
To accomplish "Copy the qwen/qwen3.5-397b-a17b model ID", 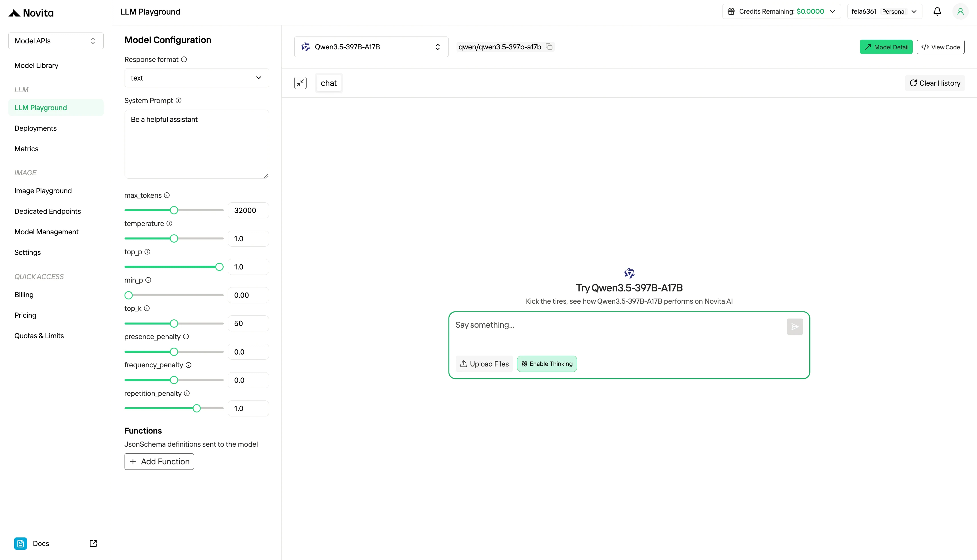I will [x=549, y=47].
